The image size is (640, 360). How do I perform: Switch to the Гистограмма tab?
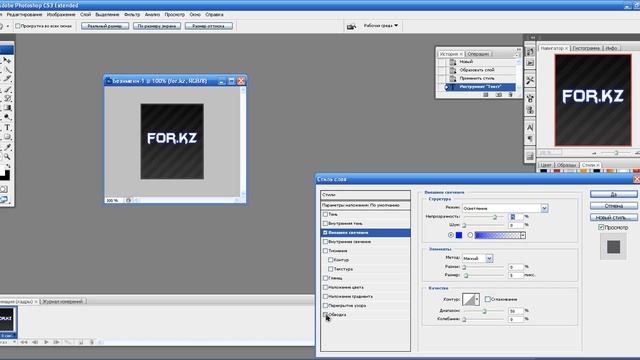pos(586,48)
